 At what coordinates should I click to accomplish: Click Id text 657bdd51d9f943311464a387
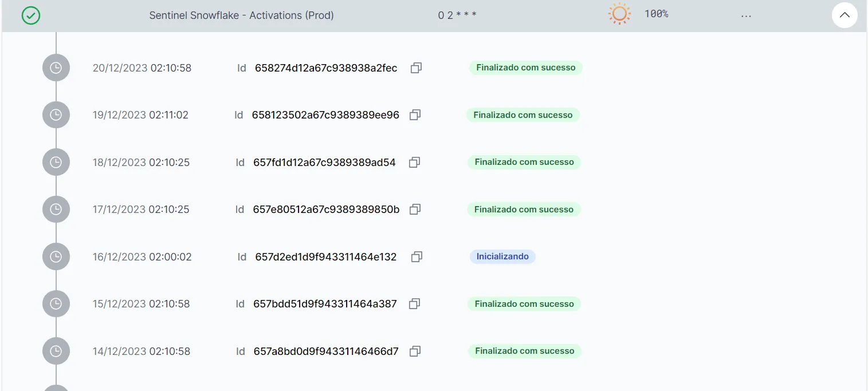(325, 304)
